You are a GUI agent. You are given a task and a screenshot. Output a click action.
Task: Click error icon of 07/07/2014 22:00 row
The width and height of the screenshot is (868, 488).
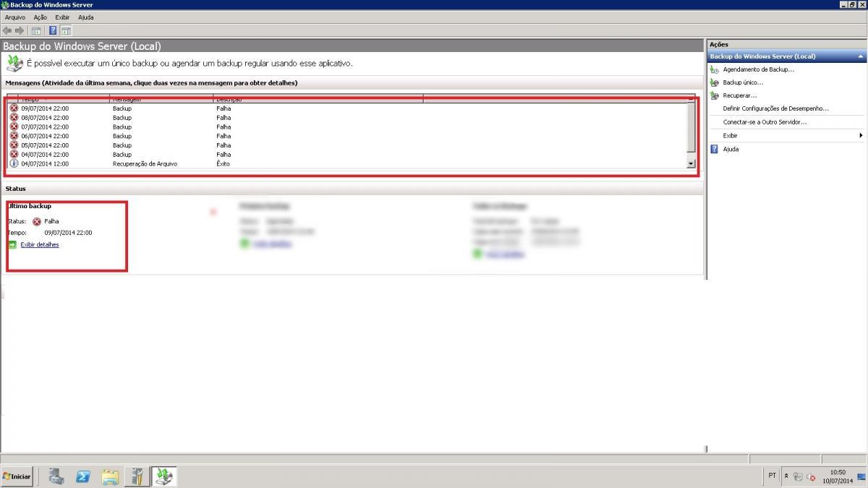14,127
